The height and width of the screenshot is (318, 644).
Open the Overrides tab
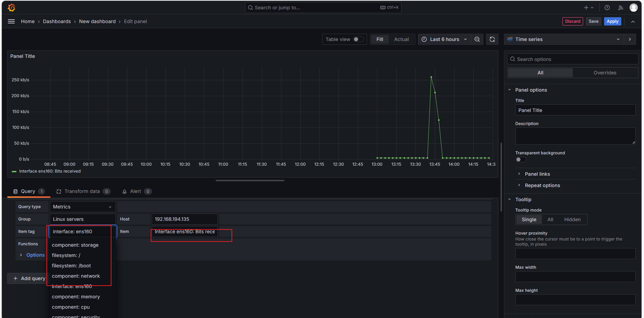pos(605,73)
